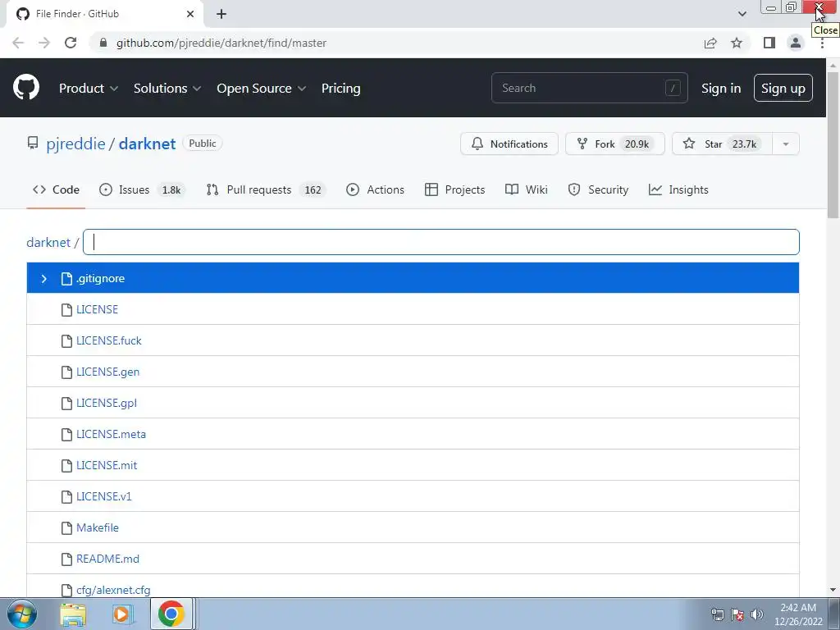Open the Actions tab
The height and width of the screenshot is (630, 840).
[x=375, y=189]
